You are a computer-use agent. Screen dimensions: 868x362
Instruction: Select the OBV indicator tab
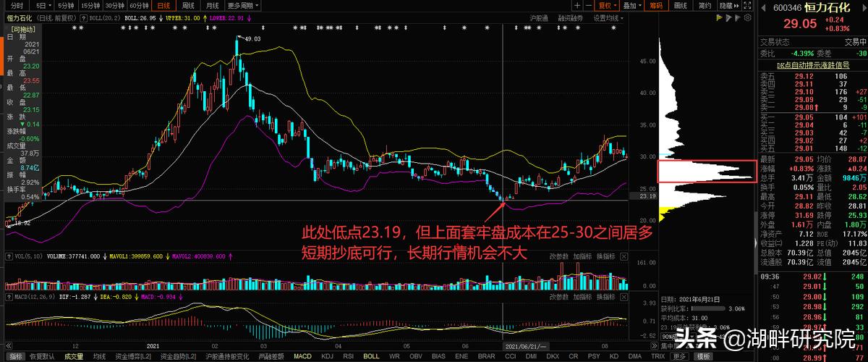point(416,357)
